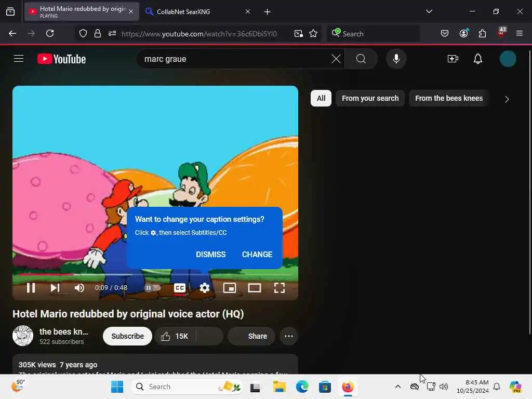Go to YouTube home via logo
Viewport: 532px width, 399px height.
pos(61,59)
